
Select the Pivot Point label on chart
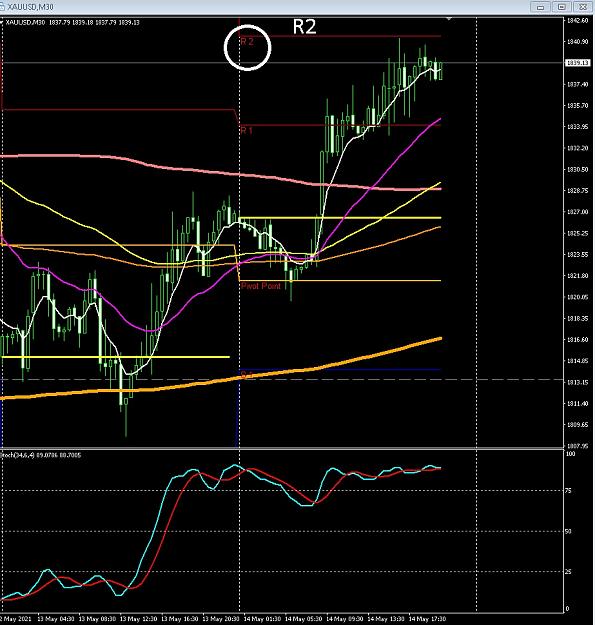click(x=261, y=286)
